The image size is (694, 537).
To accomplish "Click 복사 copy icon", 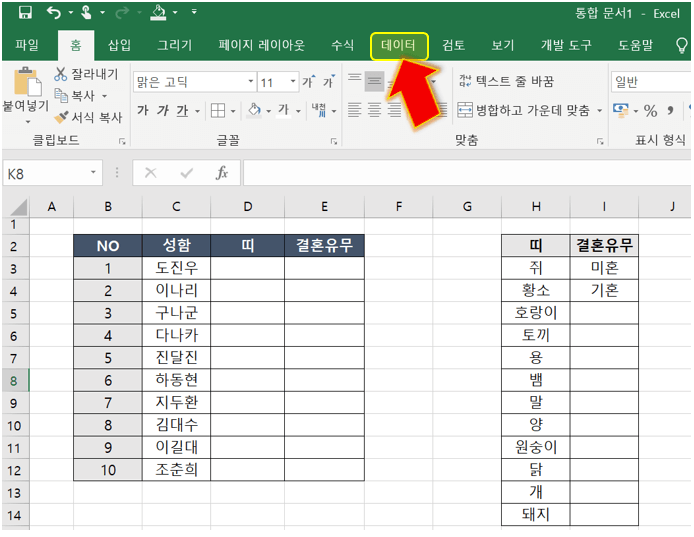I will 61,95.
